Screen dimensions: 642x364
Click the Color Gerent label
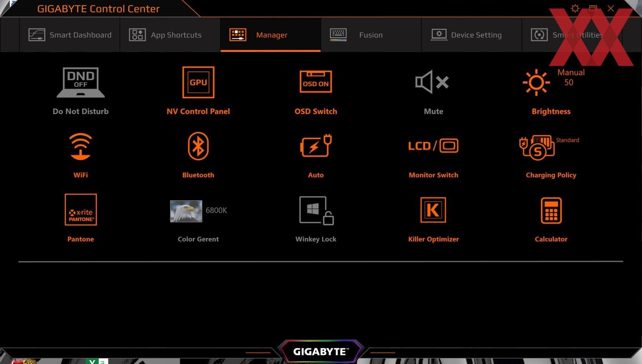198,239
